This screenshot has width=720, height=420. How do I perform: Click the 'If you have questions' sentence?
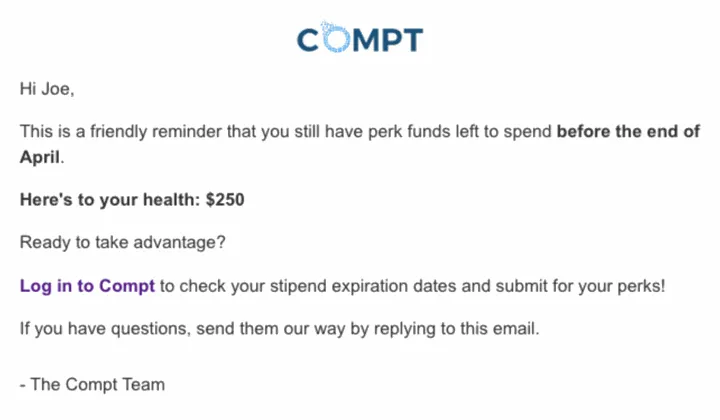[280, 329]
